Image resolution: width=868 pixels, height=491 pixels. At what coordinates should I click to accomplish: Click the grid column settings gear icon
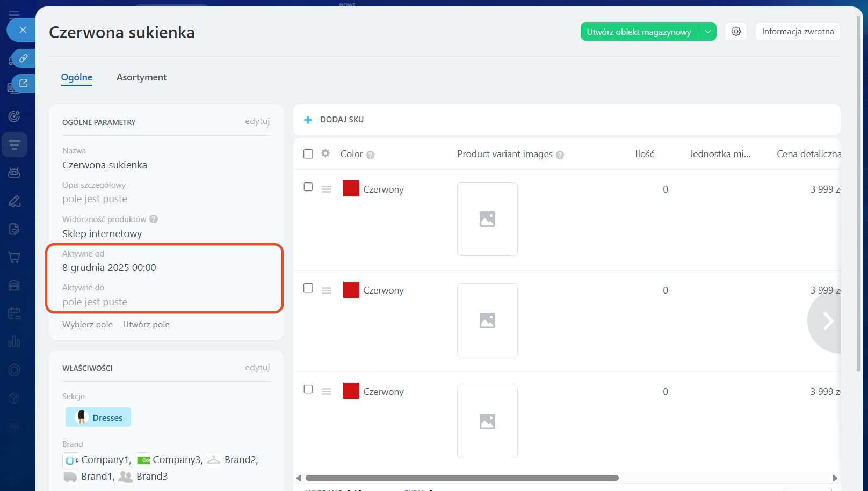(325, 153)
